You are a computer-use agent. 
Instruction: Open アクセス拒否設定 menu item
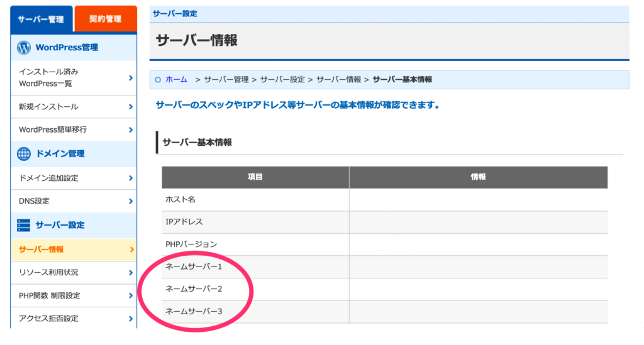tap(74, 319)
